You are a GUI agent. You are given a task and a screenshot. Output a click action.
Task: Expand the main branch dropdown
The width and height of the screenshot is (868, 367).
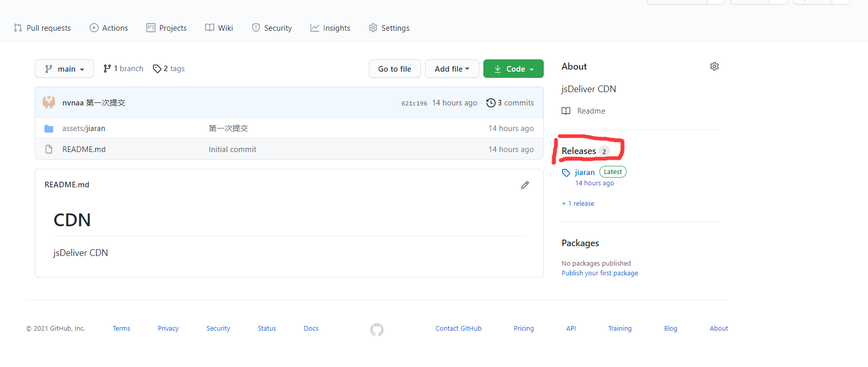click(64, 69)
